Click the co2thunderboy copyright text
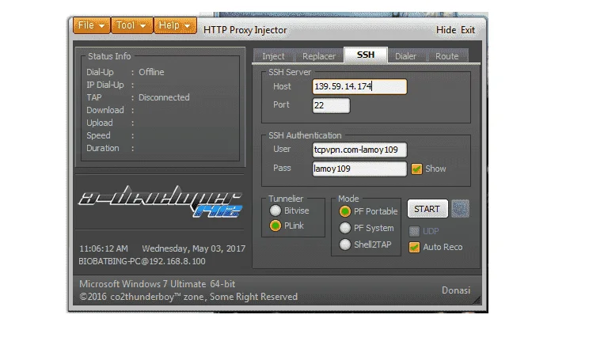608x364 pixels. (x=188, y=297)
